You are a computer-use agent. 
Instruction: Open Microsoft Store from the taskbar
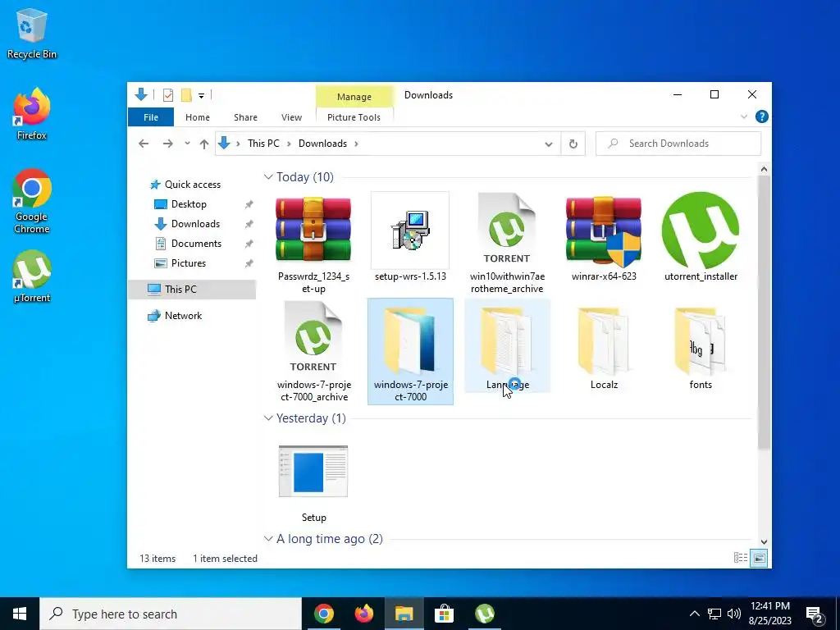coord(444,614)
